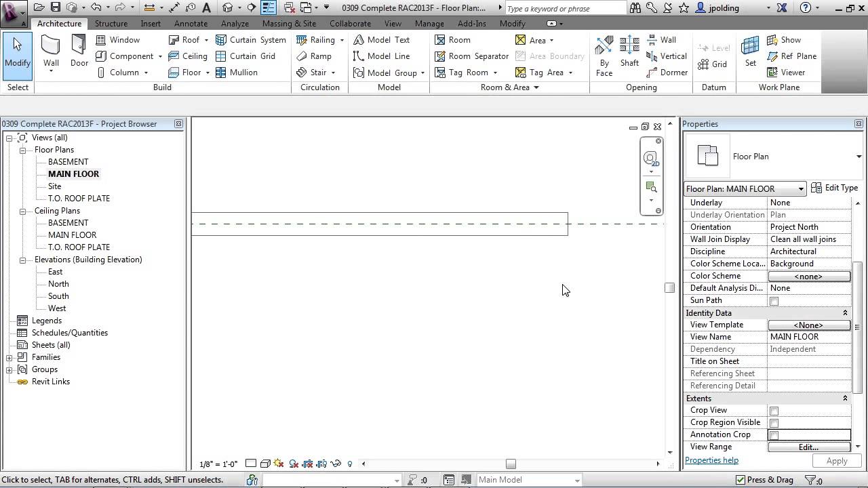Collapse the Extents properties section
The width and height of the screenshot is (868, 488).
[845, 399]
